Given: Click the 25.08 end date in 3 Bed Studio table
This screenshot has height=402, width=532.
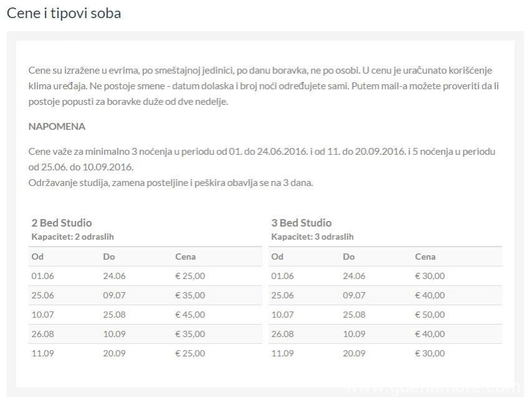Looking at the screenshot, I should [354, 315].
